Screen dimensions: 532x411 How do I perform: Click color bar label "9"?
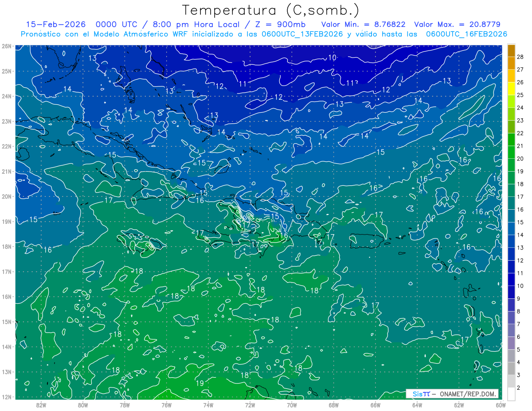(519, 299)
